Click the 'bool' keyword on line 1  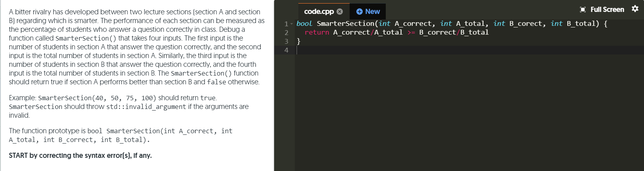(304, 24)
